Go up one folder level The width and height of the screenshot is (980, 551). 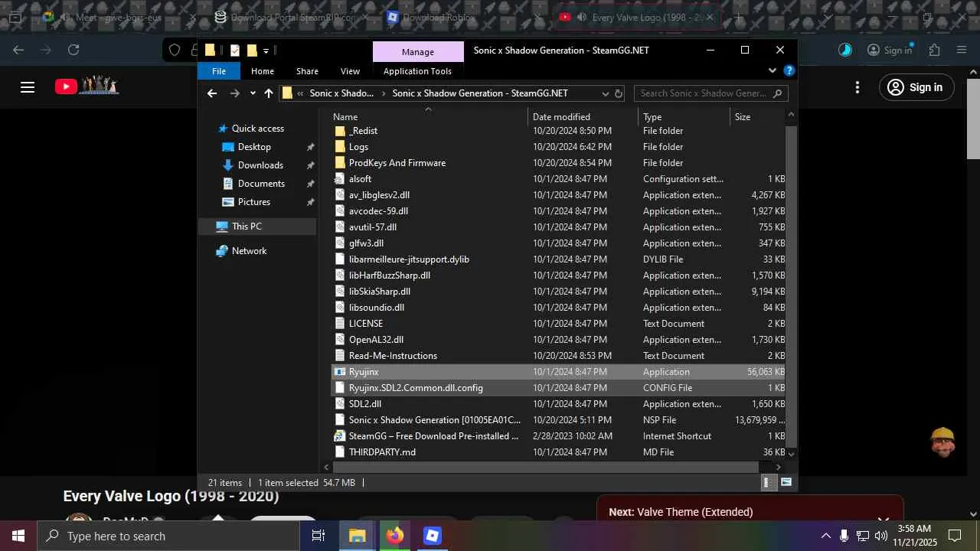tap(268, 93)
